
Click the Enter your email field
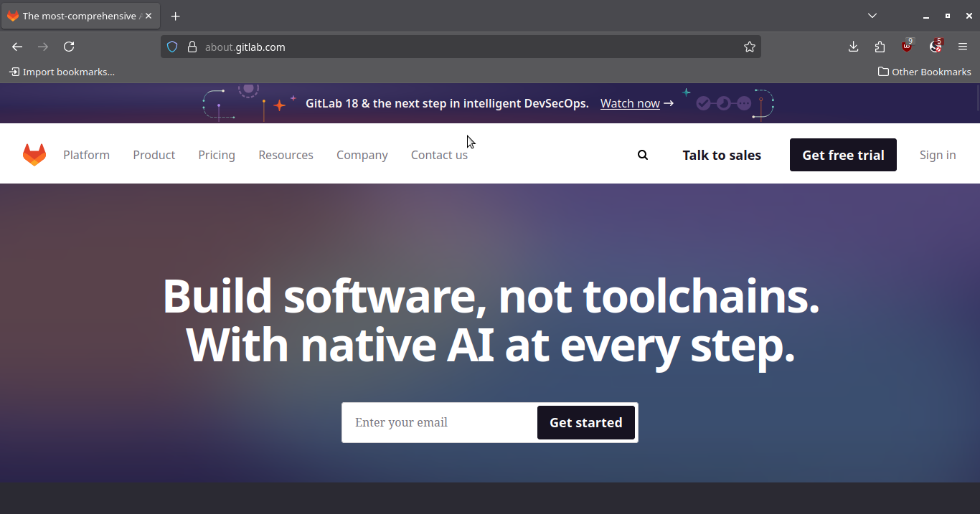point(439,423)
